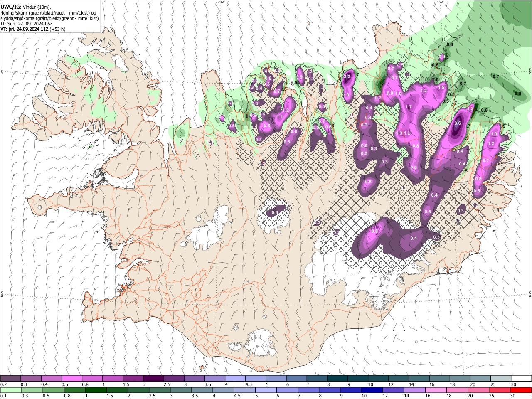Pick violet 12–14 rain legend swatch
The image size is (532, 399).
pyautogui.click(x=393, y=390)
